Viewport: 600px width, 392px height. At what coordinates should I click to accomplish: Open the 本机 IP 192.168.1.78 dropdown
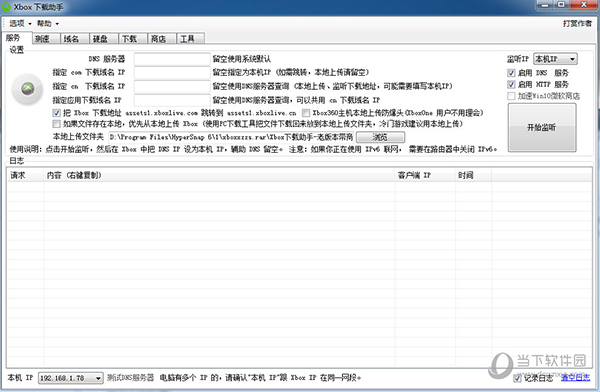(x=70, y=378)
